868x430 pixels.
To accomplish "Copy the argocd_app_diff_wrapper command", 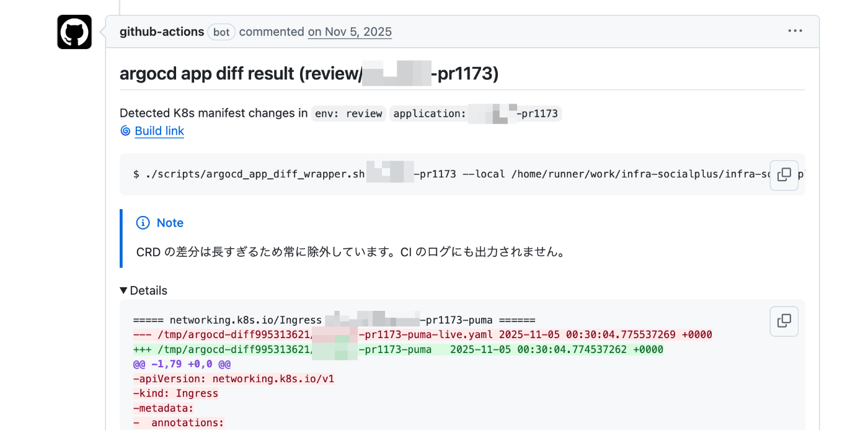I will tap(784, 175).
